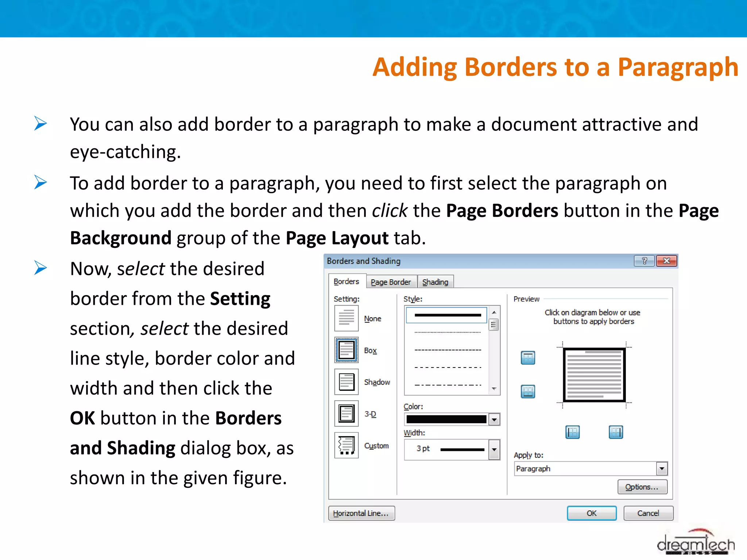
Task: Select the None border setting icon
Action: 346,318
